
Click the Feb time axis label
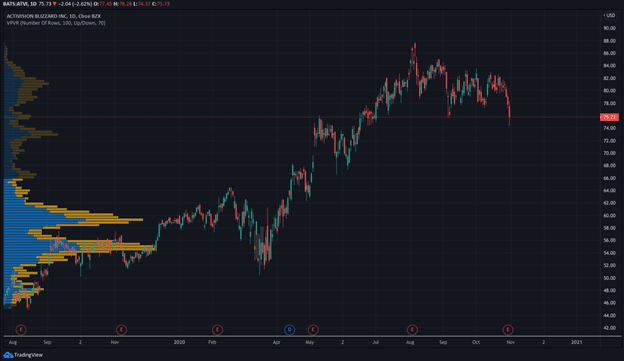(x=212, y=342)
